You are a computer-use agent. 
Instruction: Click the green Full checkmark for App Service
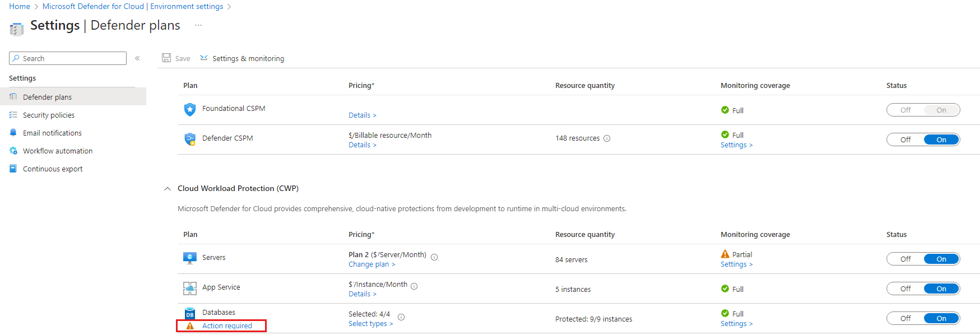coord(725,289)
